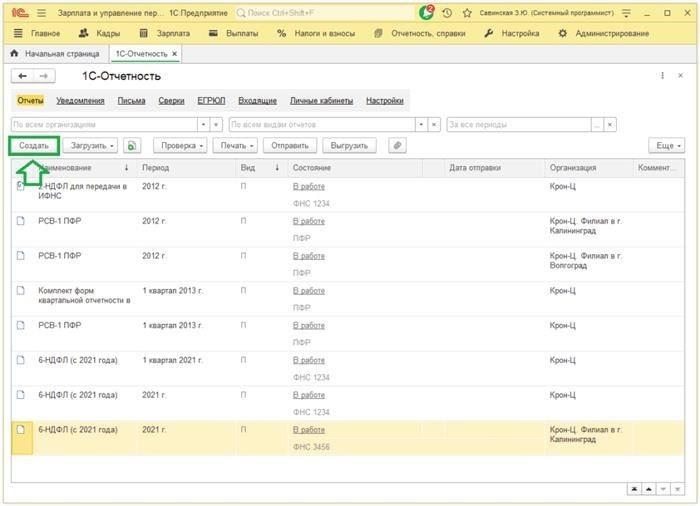Open the Еще dropdown menu
This screenshot has height=506, width=700.
click(x=667, y=146)
